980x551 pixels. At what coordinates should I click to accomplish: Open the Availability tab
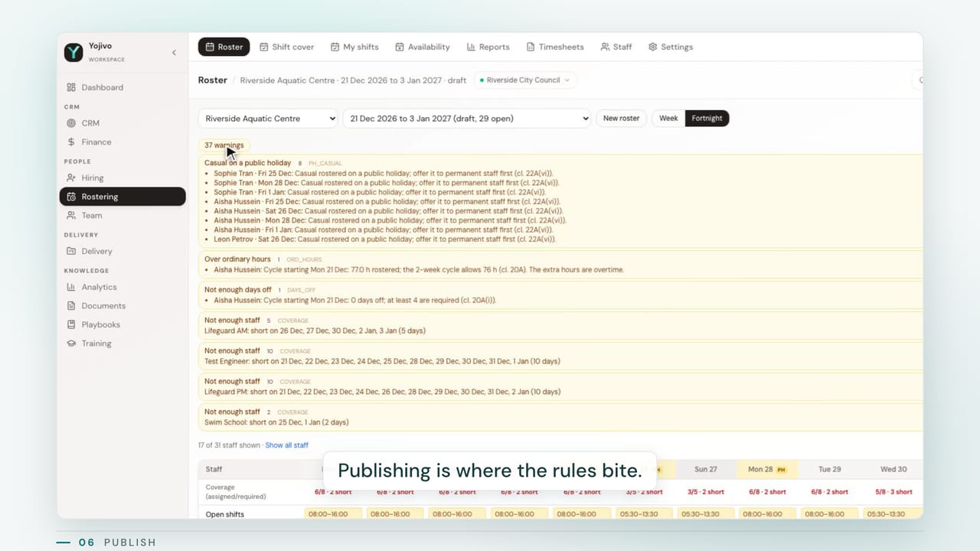422,47
